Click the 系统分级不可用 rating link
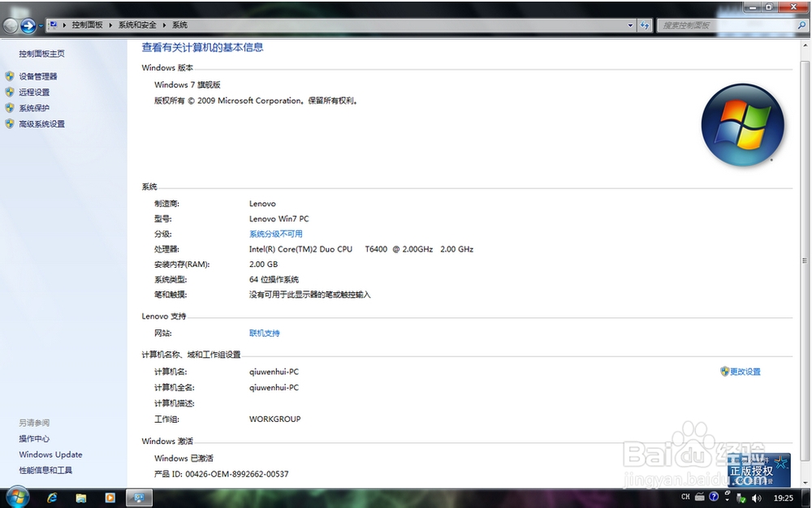 tap(276, 234)
